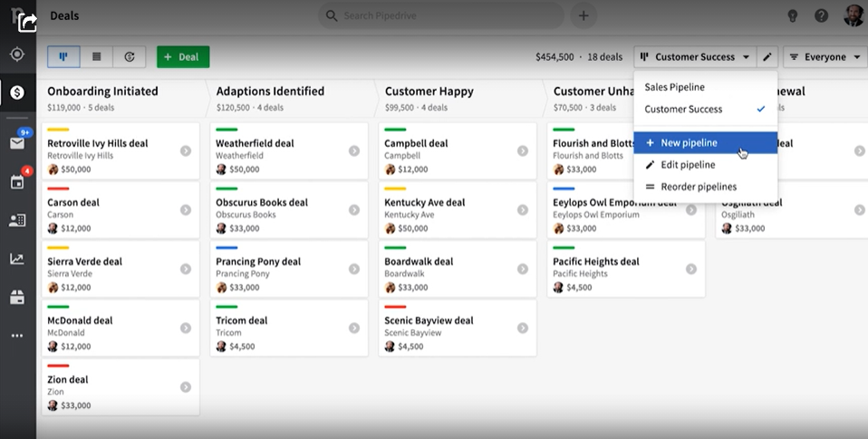Open the lightbulb tips icon
The width and height of the screenshot is (868, 439).
pos(792,15)
